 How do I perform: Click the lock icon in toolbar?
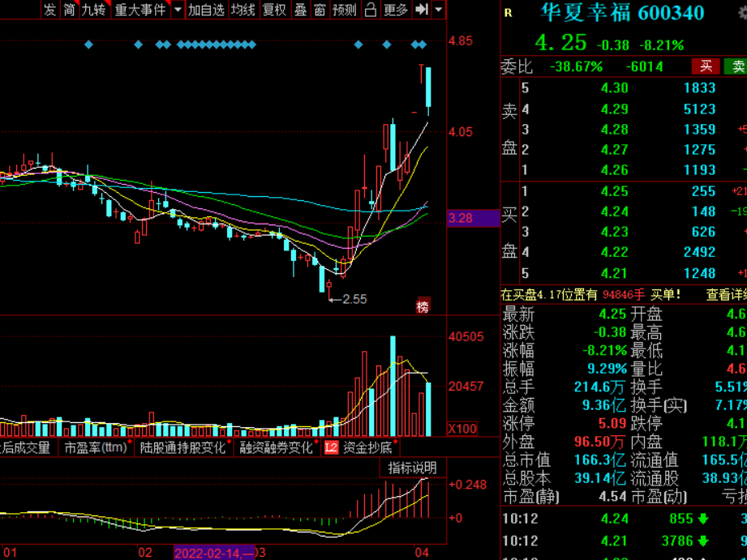tap(370, 10)
